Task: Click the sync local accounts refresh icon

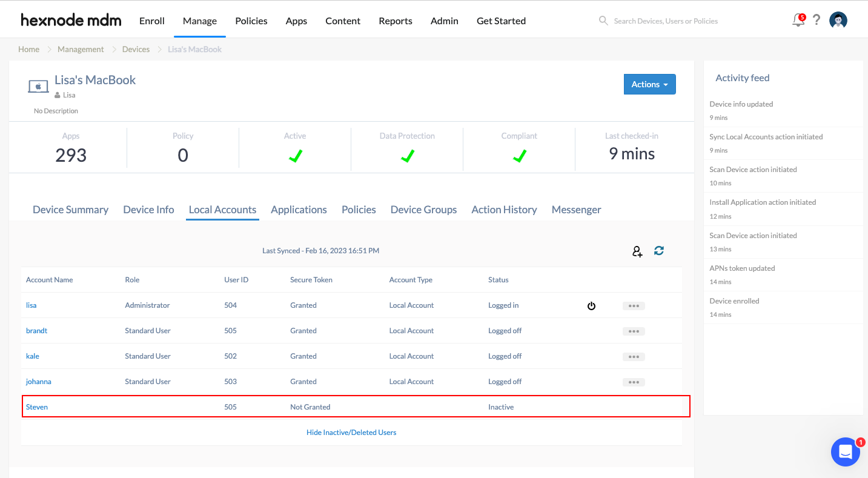Action: click(659, 250)
